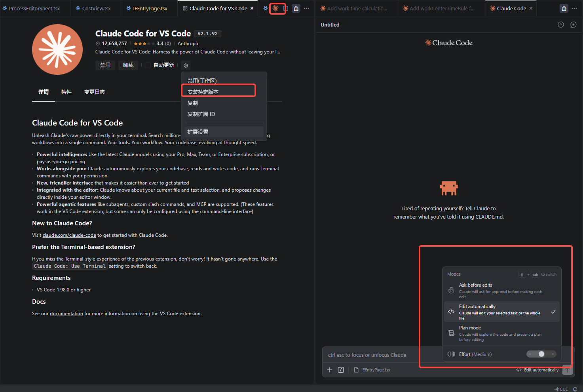Click the plus attach icon in chat input
Screen dimensions: 583x392
pyautogui.click(x=330, y=370)
